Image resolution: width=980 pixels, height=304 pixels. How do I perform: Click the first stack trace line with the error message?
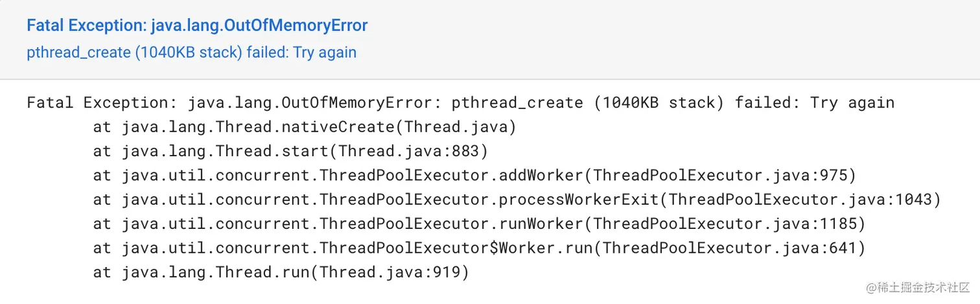point(461,103)
